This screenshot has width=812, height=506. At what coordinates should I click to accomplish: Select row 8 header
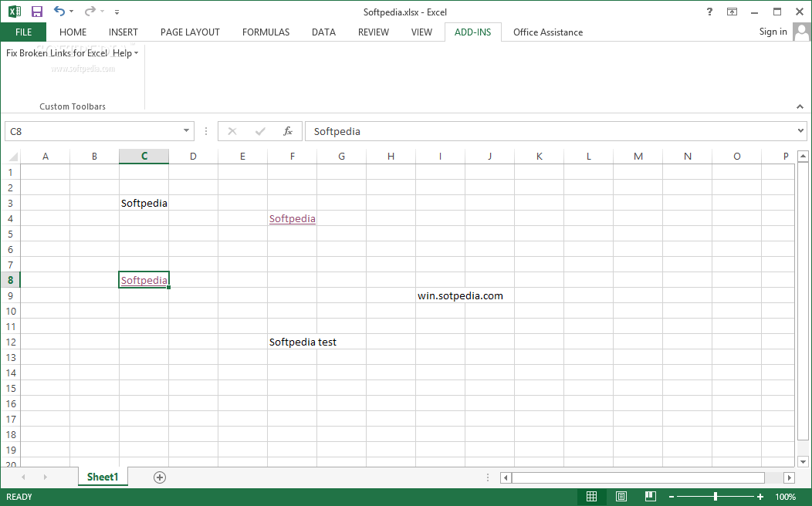pyautogui.click(x=10, y=280)
